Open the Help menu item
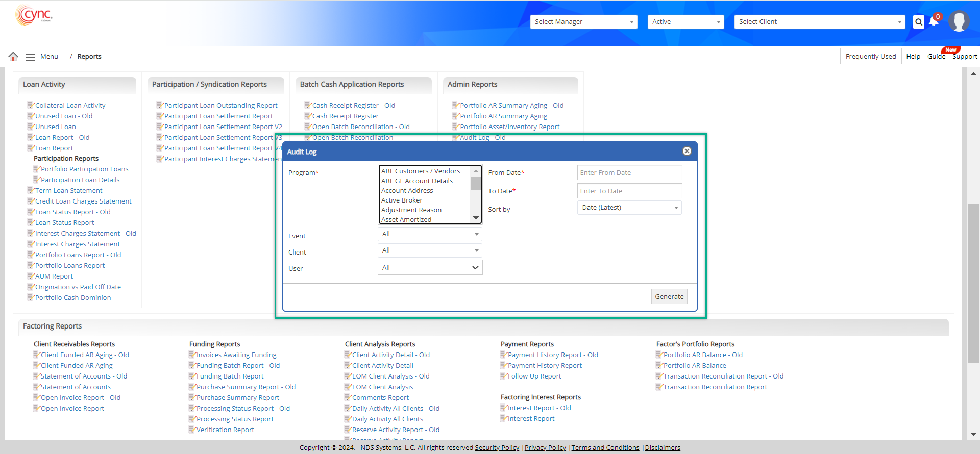Viewport: 980px width, 454px height. tap(913, 57)
